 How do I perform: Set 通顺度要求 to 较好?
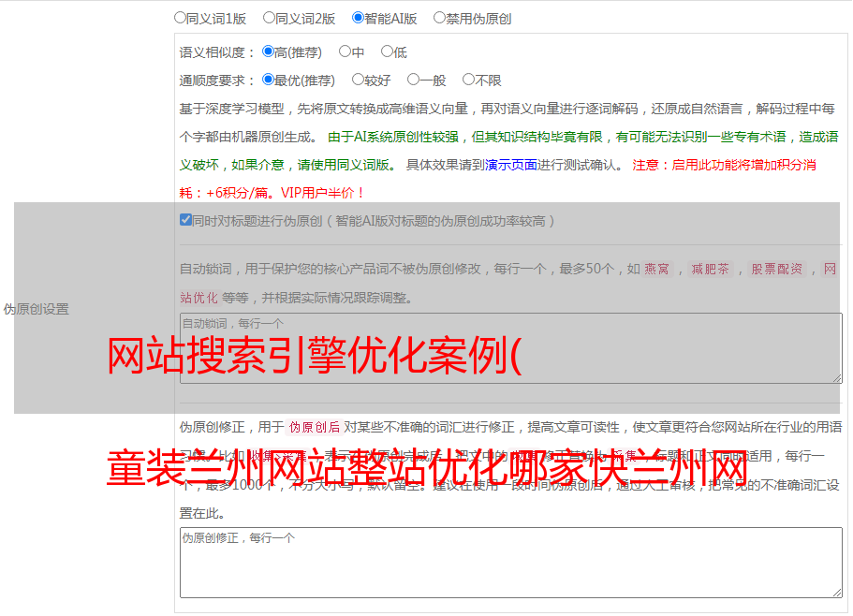tap(358, 80)
